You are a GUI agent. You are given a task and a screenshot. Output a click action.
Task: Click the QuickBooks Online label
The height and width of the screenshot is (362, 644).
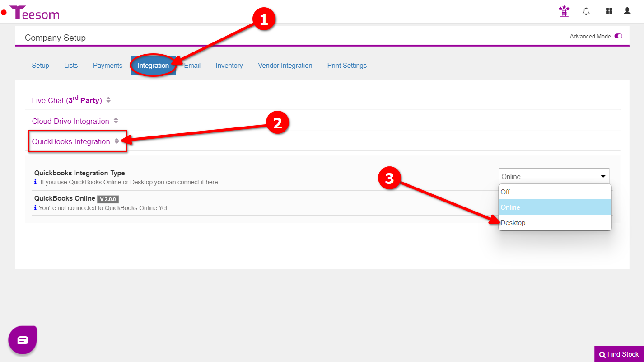tap(65, 198)
